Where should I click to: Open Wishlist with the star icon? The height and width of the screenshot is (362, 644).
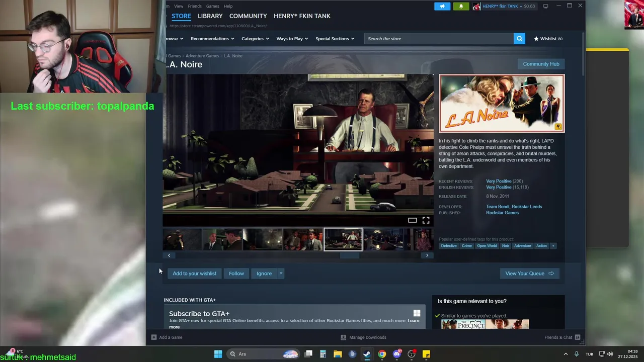[x=548, y=39]
